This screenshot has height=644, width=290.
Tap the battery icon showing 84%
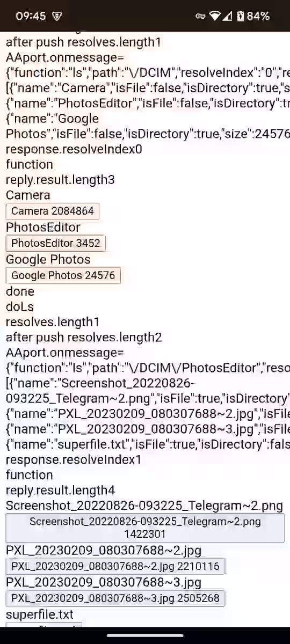click(x=241, y=16)
